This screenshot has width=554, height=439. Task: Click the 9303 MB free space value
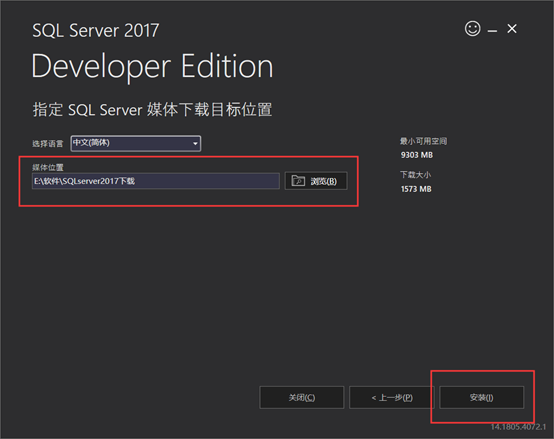(x=417, y=155)
